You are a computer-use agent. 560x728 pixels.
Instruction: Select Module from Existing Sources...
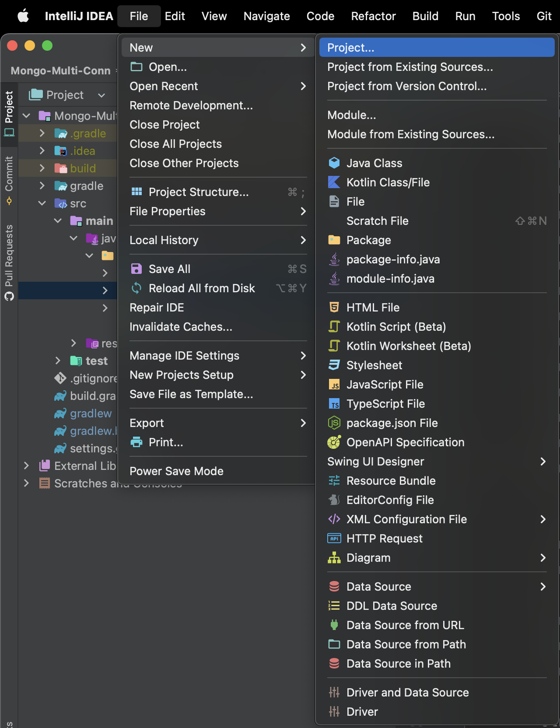(x=437, y=134)
